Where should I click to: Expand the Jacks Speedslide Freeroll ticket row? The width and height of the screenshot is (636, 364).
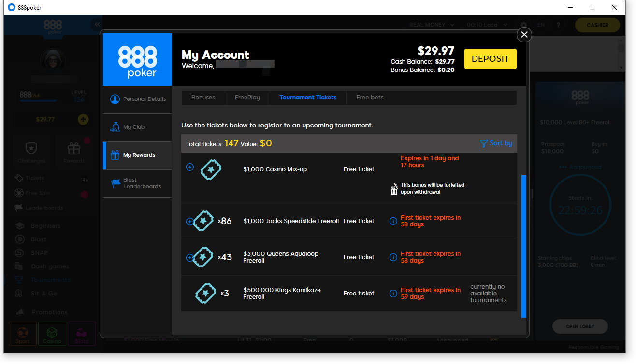click(189, 222)
